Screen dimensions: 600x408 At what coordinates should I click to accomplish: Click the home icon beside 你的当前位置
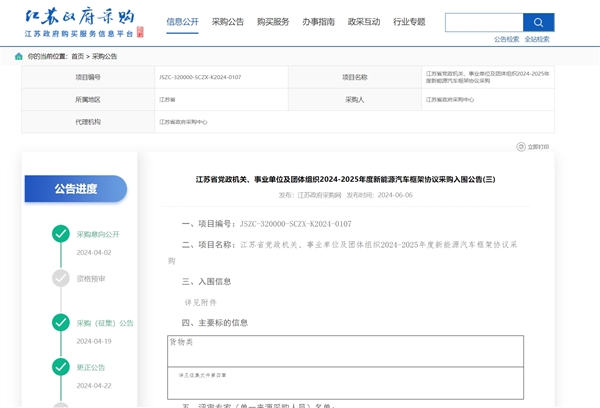click(x=19, y=56)
